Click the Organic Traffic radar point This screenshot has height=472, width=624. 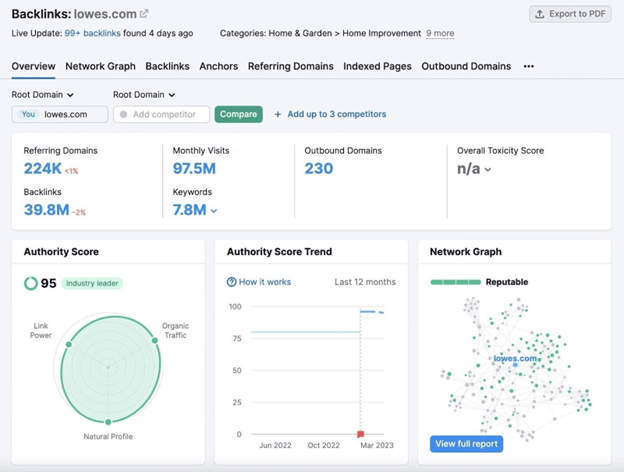(155, 340)
